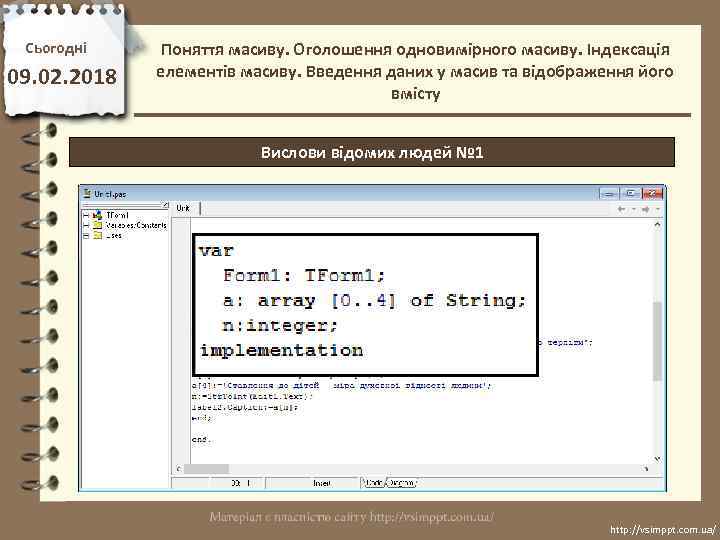Viewport: 720px width, 540px height.
Task: Click the 'Вислови відомих людей №1' heading bar
Action: pos(372,152)
